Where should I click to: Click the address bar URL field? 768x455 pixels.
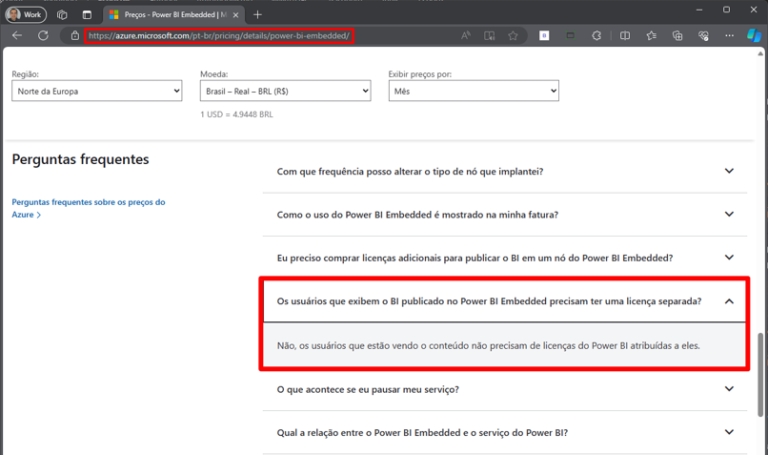[250, 35]
